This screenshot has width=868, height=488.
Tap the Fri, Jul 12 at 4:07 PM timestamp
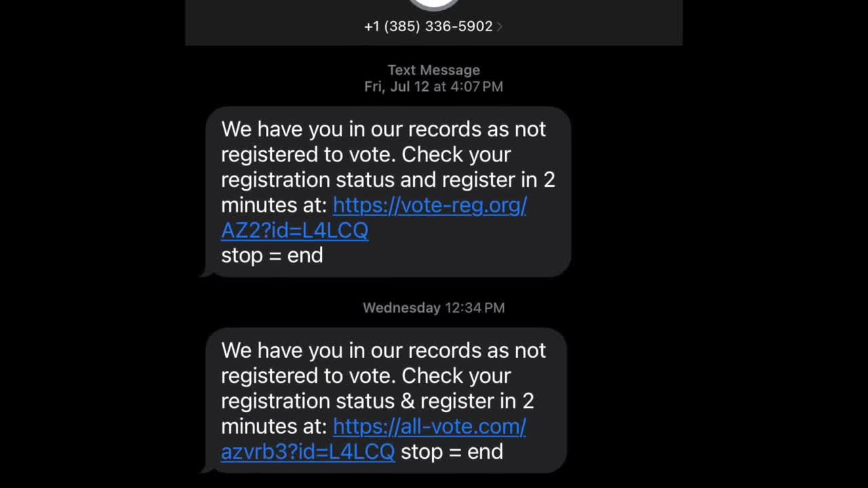pos(433,86)
